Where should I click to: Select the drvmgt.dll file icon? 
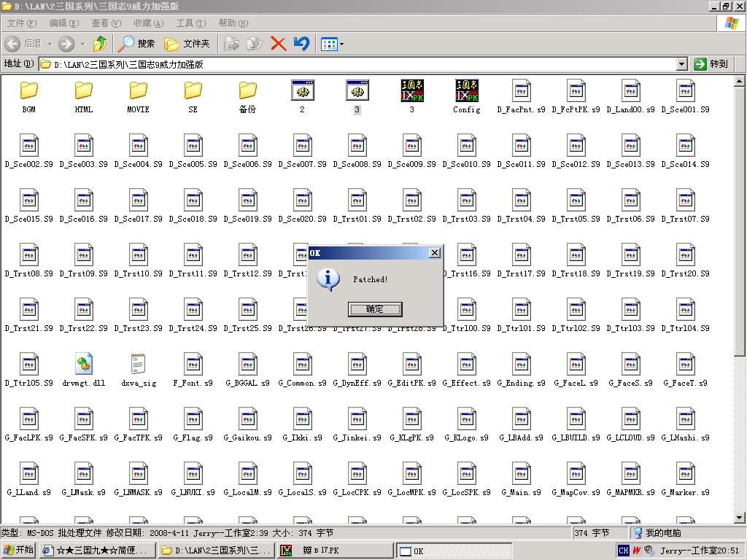tap(84, 364)
